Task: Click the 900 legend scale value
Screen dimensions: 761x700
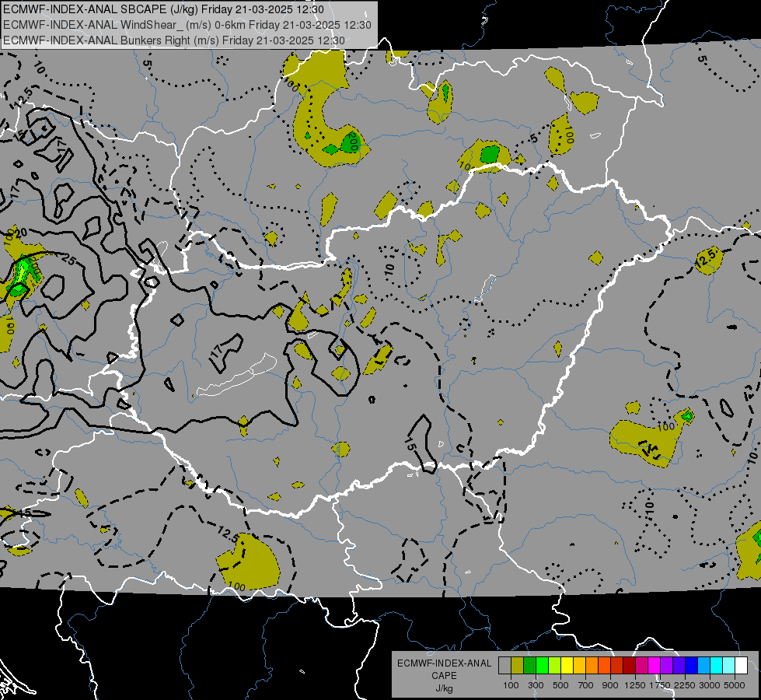Action: point(610,685)
